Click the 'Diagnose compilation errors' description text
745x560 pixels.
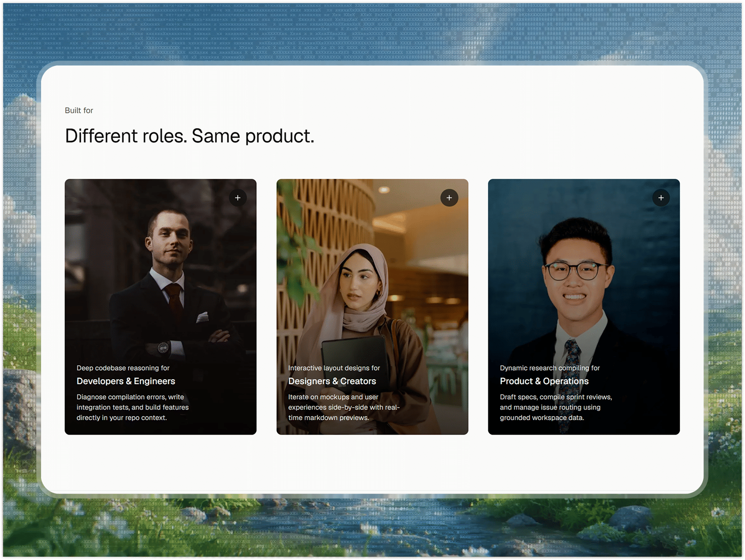point(132,407)
